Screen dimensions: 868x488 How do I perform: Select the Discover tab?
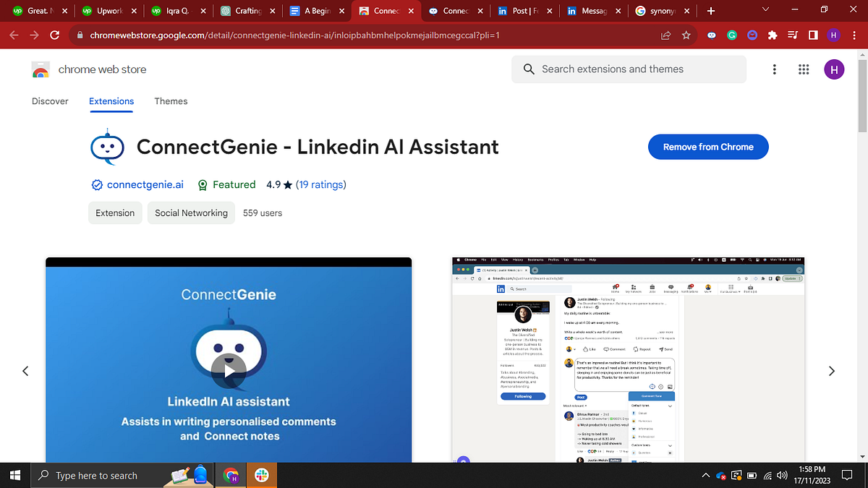pyautogui.click(x=49, y=101)
